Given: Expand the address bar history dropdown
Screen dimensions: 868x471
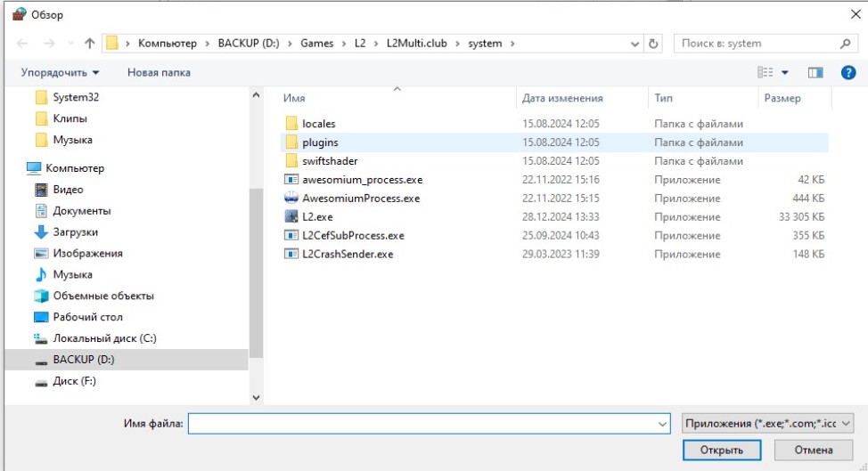Looking at the screenshot, I should coord(635,44).
